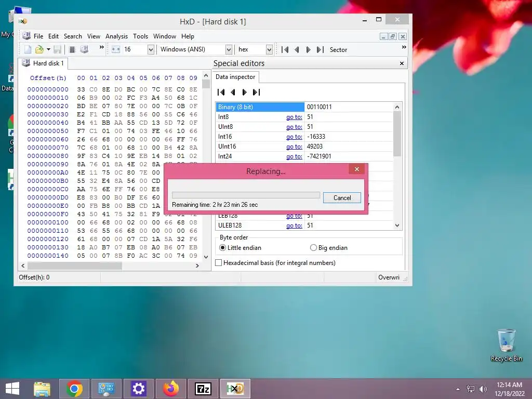Close the Replacing dialog
Image resolution: width=532 pixels, height=399 pixels.
tap(356, 169)
